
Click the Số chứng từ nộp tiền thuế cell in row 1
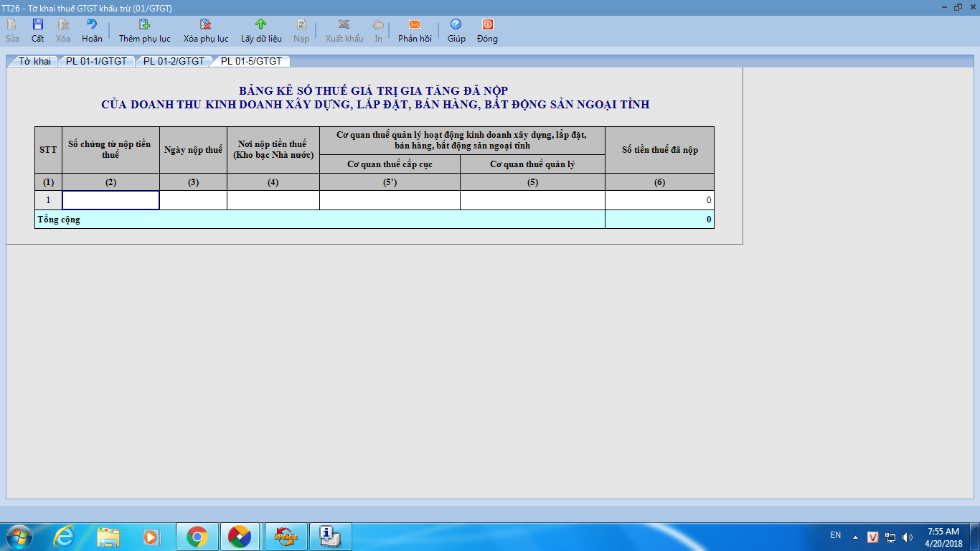tap(111, 200)
